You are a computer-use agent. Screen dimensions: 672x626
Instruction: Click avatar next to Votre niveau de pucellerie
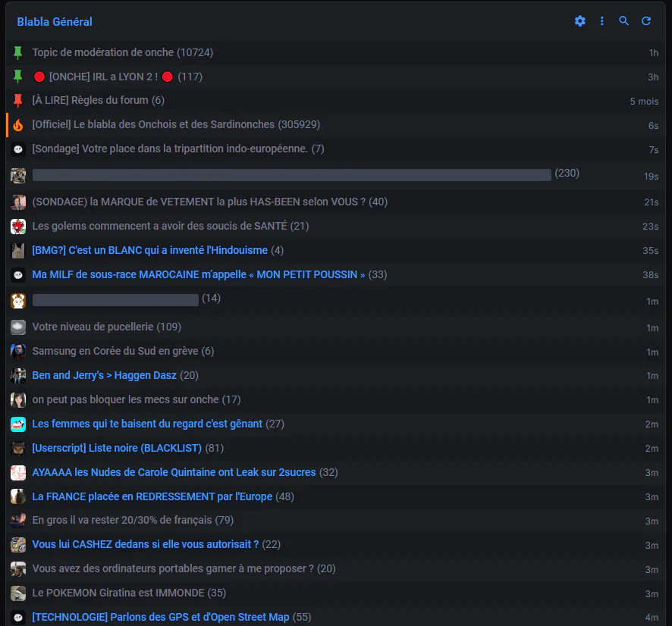[18, 327]
